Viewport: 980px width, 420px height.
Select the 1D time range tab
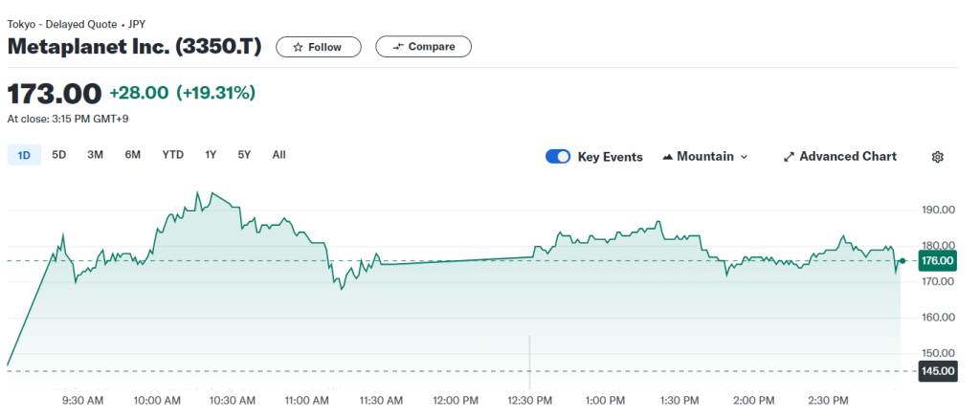[x=24, y=155]
